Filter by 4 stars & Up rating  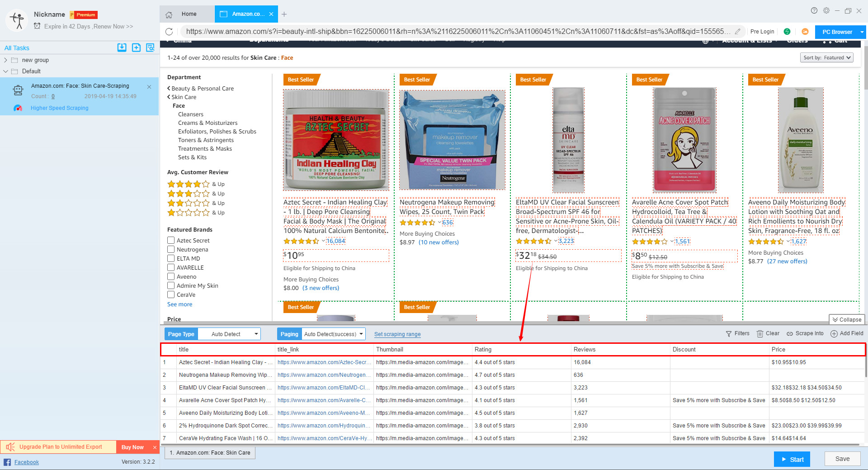[x=196, y=184]
